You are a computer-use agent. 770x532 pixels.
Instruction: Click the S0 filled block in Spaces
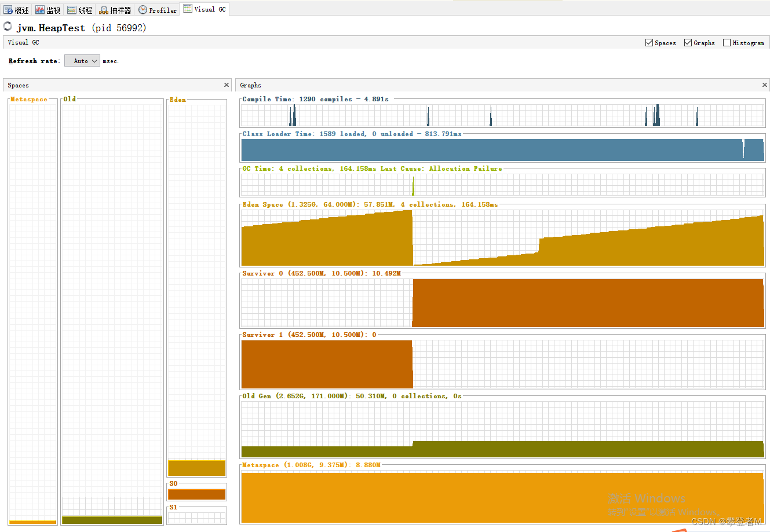tap(196, 494)
